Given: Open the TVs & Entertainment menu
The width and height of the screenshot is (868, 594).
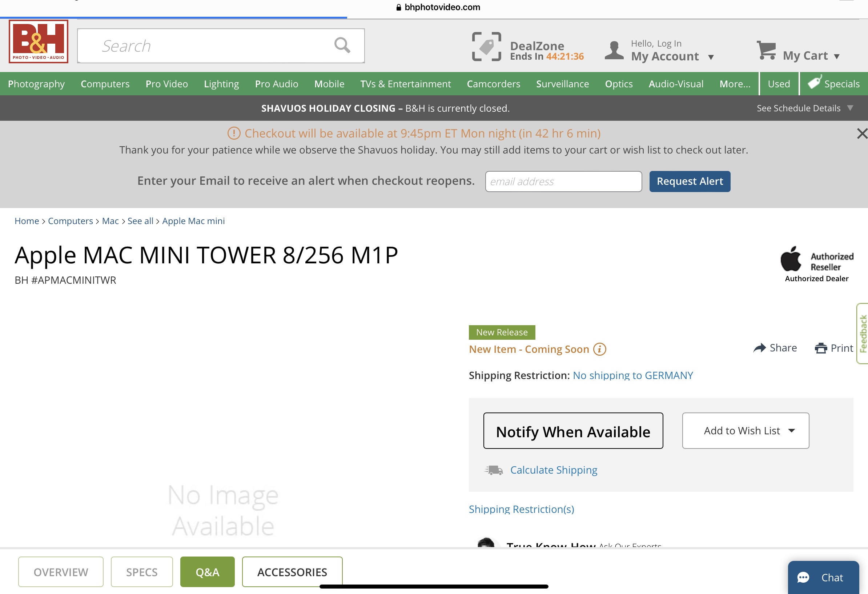Looking at the screenshot, I should pos(405,84).
